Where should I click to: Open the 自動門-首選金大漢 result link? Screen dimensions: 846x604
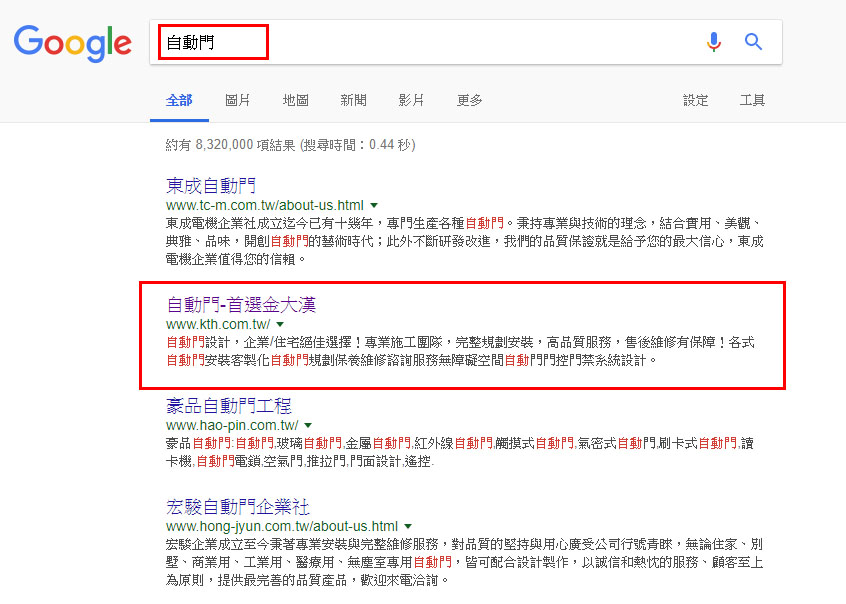(241, 305)
